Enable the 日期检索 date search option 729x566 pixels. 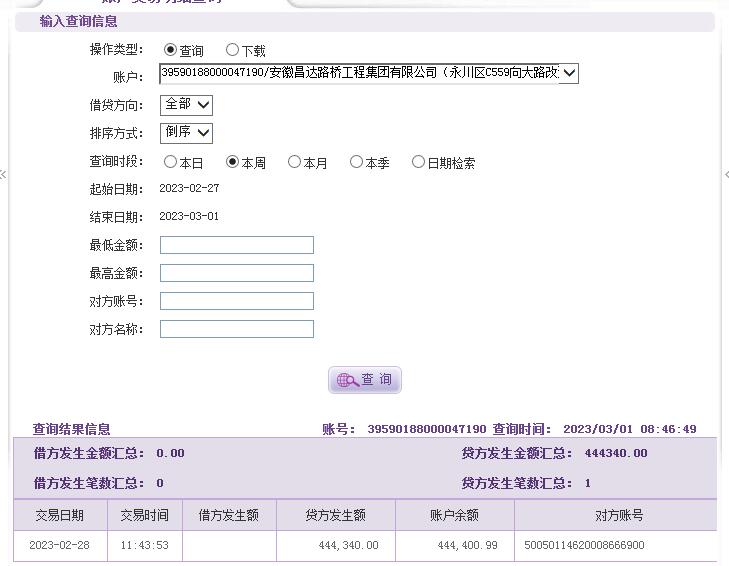pyautogui.click(x=418, y=162)
